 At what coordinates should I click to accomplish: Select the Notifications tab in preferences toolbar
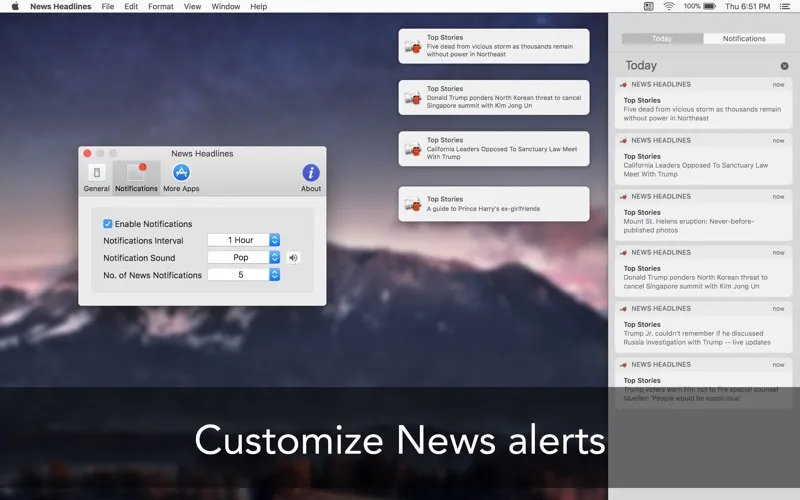(136, 177)
